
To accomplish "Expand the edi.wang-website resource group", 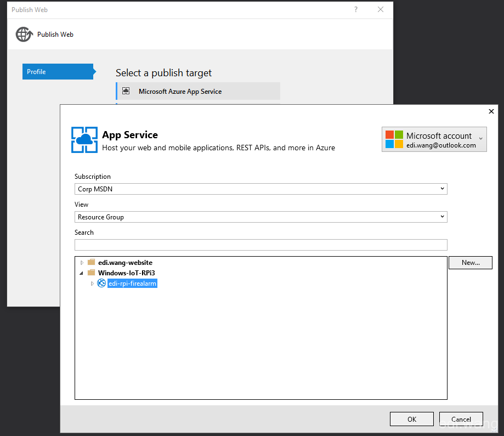I will [x=82, y=263].
